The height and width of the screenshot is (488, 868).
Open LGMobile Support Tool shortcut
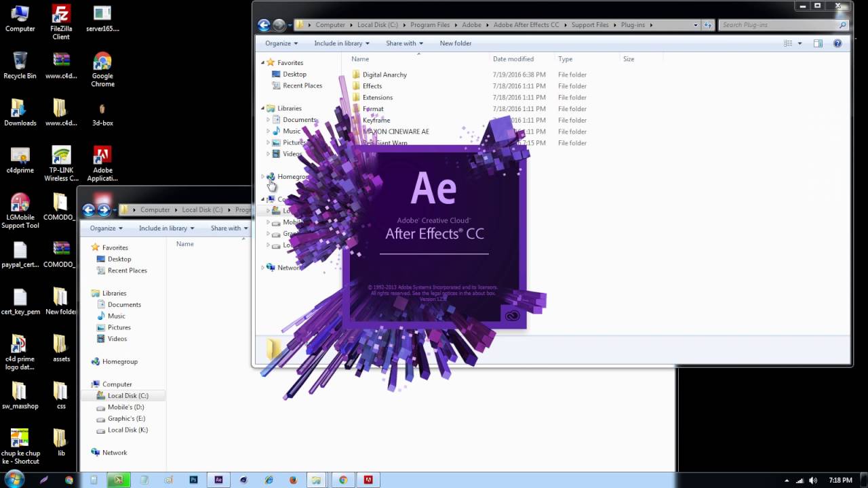20,211
